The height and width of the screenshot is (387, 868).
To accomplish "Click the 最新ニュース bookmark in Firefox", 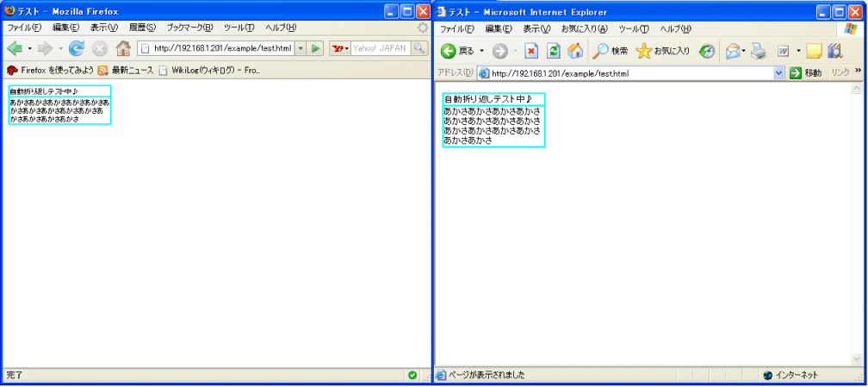I will coord(127,70).
